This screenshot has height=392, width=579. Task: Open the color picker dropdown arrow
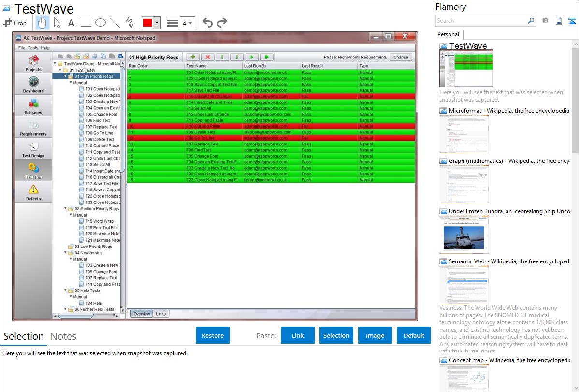point(157,23)
